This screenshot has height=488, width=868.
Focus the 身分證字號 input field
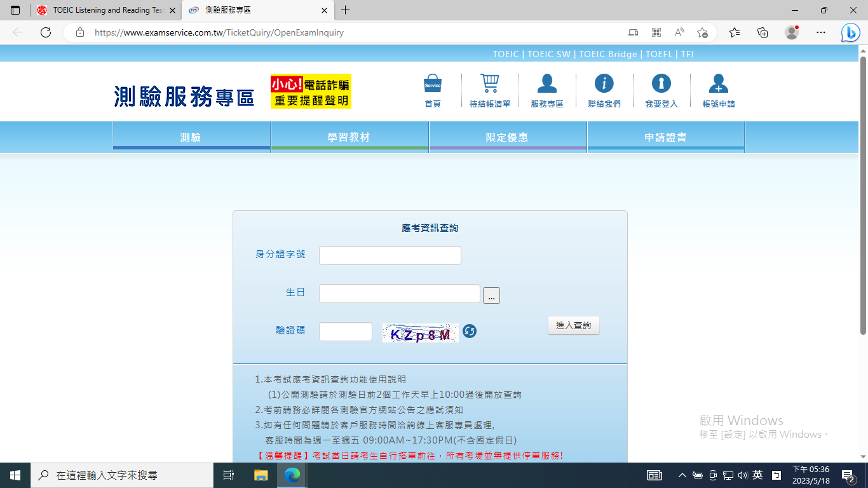pos(390,255)
